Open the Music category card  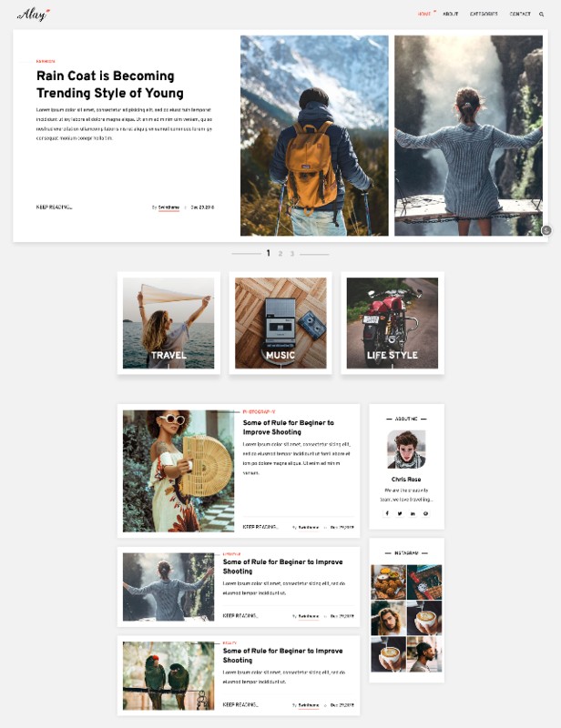[x=280, y=323]
